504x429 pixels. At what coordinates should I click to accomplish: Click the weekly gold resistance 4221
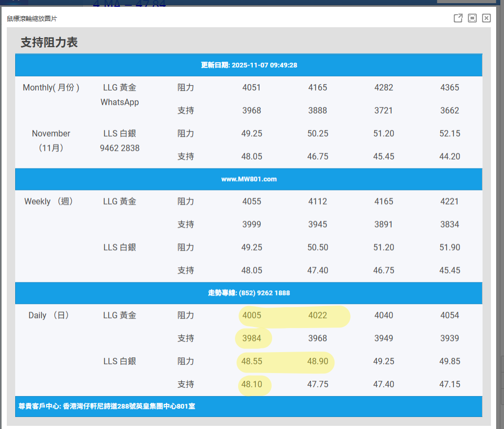coord(450,201)
